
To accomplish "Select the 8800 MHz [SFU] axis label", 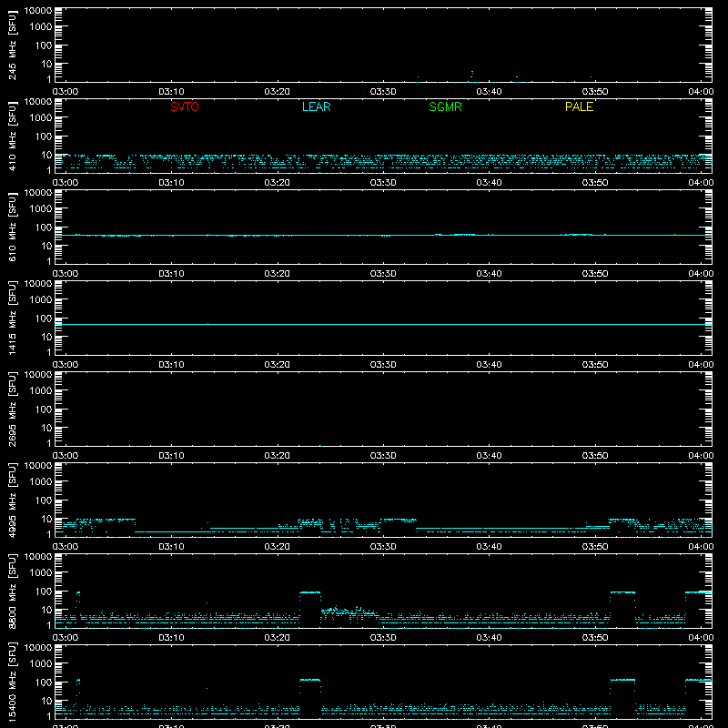I will click(x=12, y=591).
